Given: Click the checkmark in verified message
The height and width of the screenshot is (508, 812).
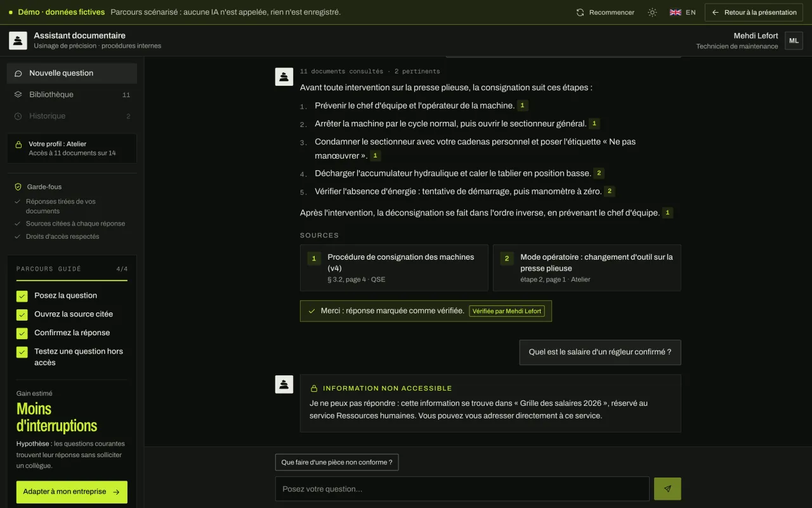Looking at the screenshot, I should coord(311,311).
